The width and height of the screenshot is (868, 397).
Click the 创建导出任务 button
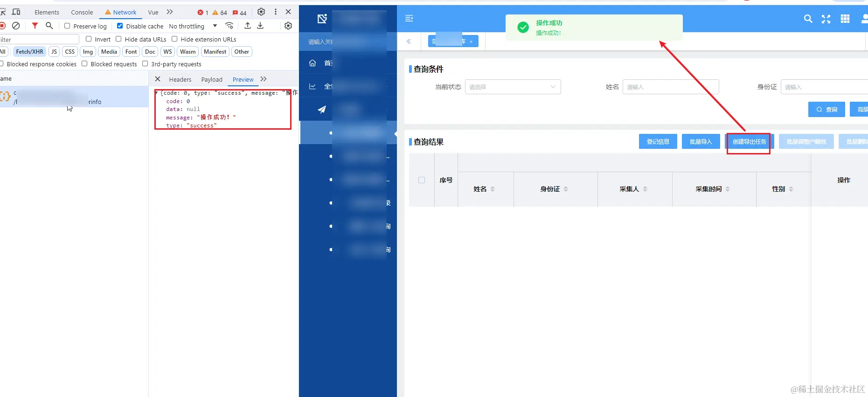pyautogui.click(x=749, y=141)
